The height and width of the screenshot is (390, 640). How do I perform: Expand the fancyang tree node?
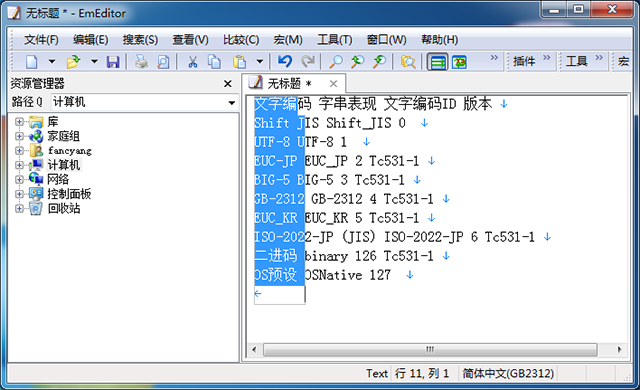coord(19,151)
